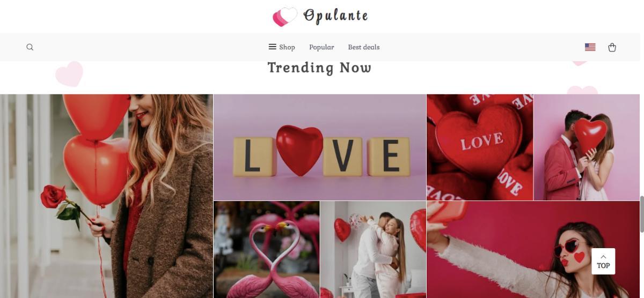Click the Trending Now heading
Image resolution: width=644 pixels, height=298 pixels.
tap(319, 68)
